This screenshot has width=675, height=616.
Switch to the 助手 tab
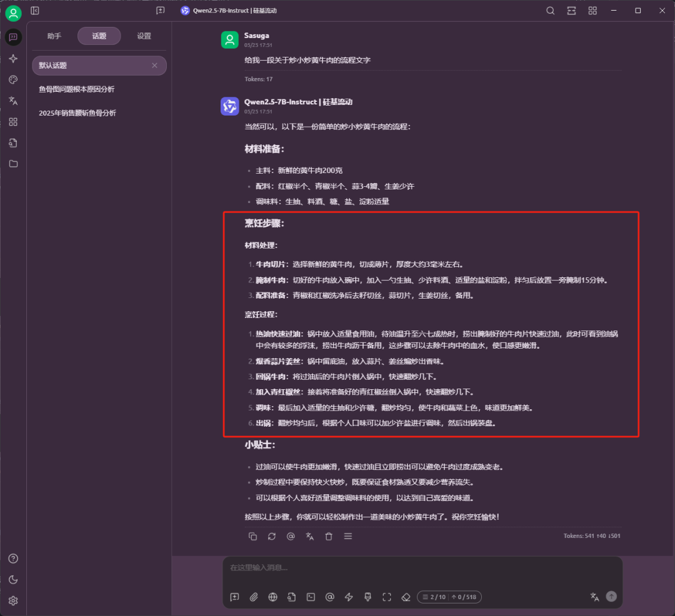(54, 36)
